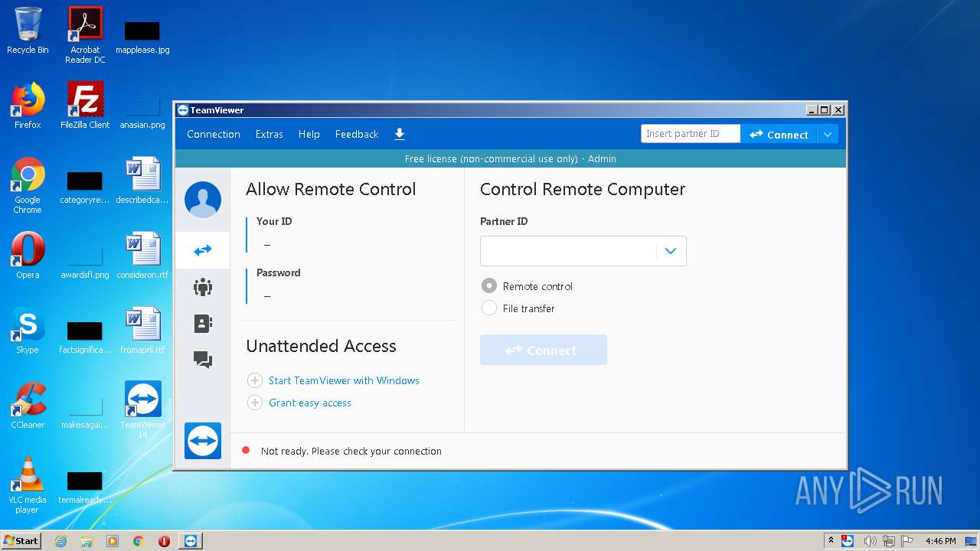Open Chrome from taskbar

[x=138, y=541]
